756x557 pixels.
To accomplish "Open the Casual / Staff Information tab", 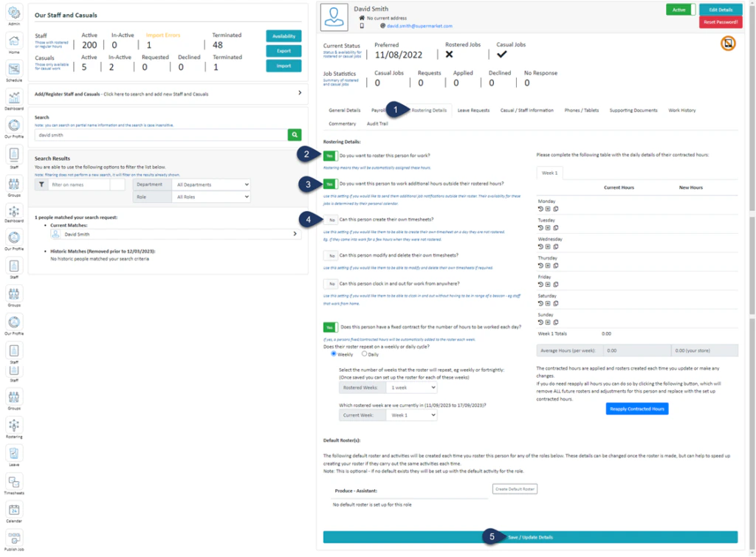I will [526, 111].
